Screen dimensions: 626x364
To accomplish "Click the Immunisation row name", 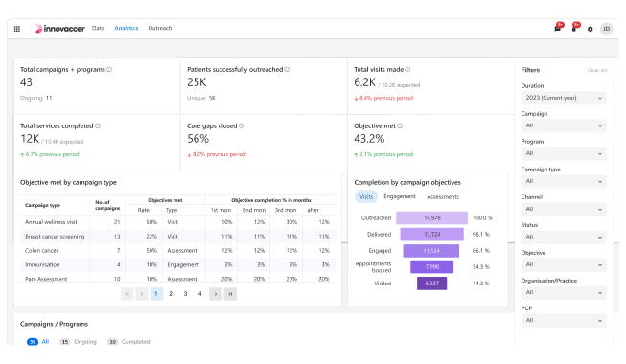I will (42, 264).
